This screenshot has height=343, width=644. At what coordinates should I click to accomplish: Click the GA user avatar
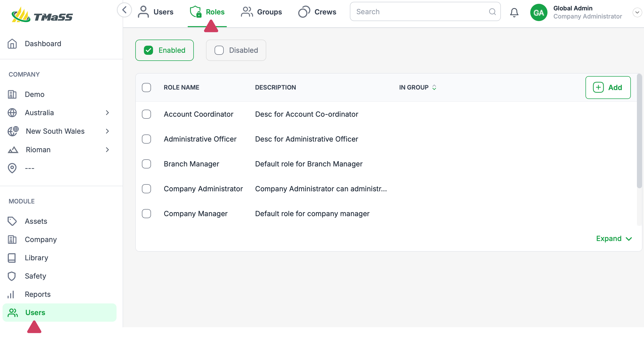tap(539, 12)
